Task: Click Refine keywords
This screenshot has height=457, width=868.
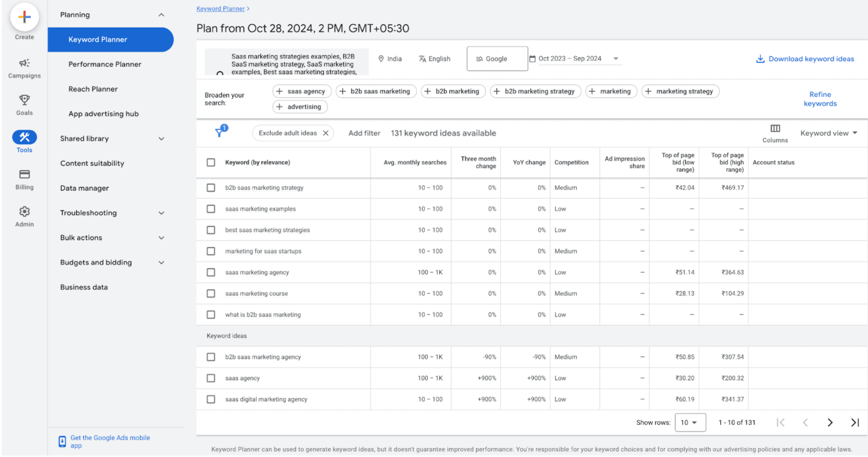Action: [820, 99]
